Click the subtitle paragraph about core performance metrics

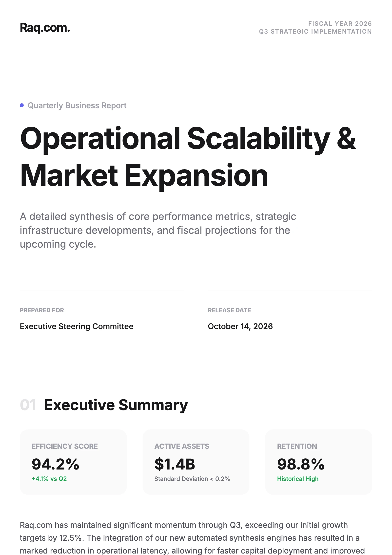coord(158,230)
